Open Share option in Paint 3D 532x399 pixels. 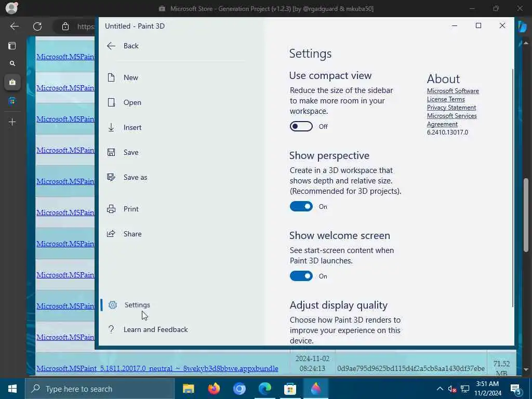pos(124,234)
